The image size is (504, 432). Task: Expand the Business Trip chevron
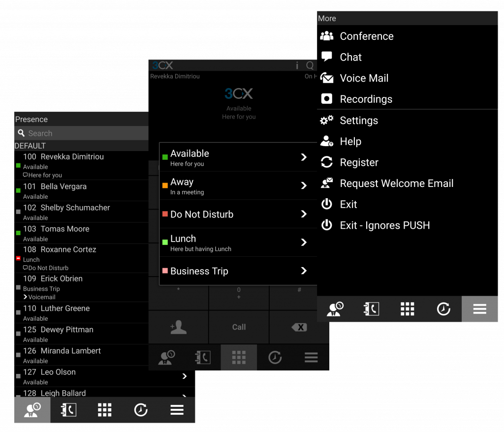[304, 271]
